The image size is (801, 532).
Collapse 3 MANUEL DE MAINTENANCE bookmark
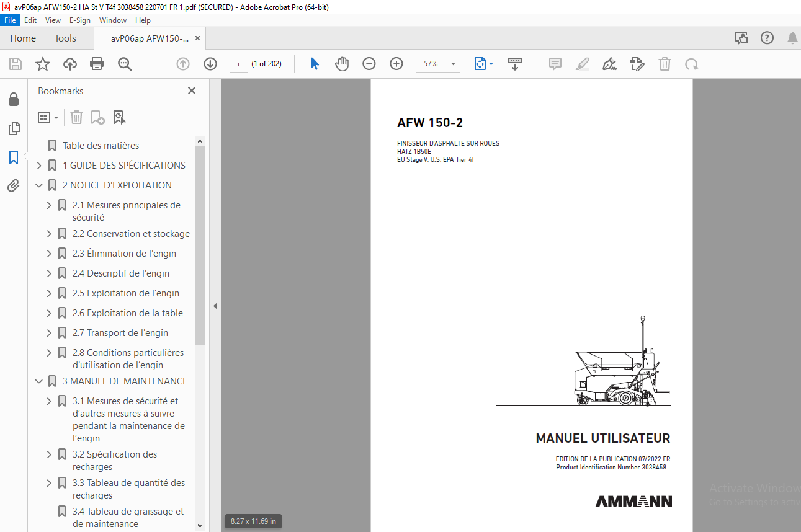(x=39, y=381)
